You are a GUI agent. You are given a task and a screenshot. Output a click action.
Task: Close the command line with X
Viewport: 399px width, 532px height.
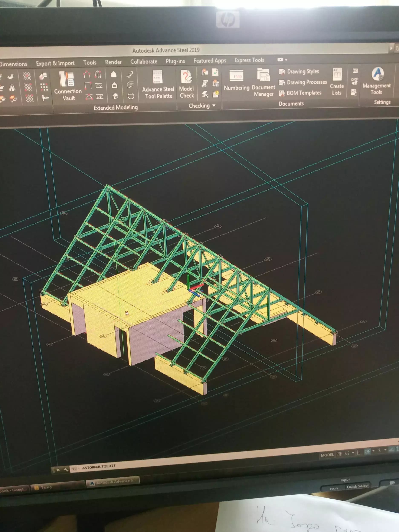coord(58,470)
